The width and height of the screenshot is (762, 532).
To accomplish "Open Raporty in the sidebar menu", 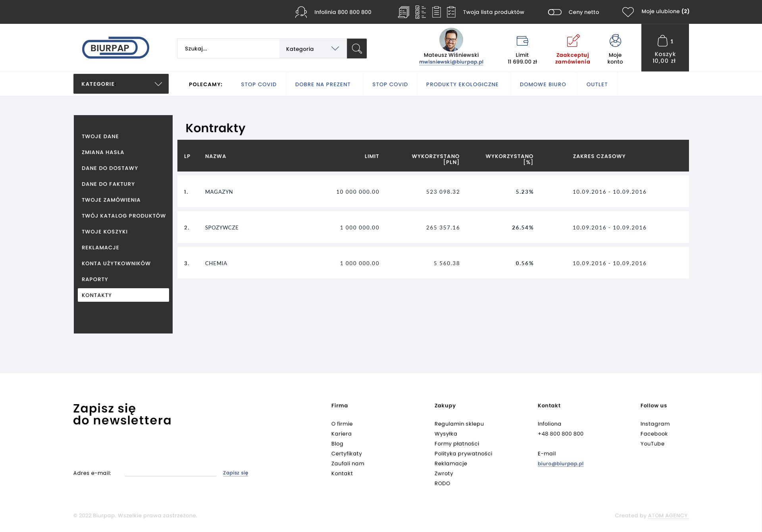I will (94, 279).
